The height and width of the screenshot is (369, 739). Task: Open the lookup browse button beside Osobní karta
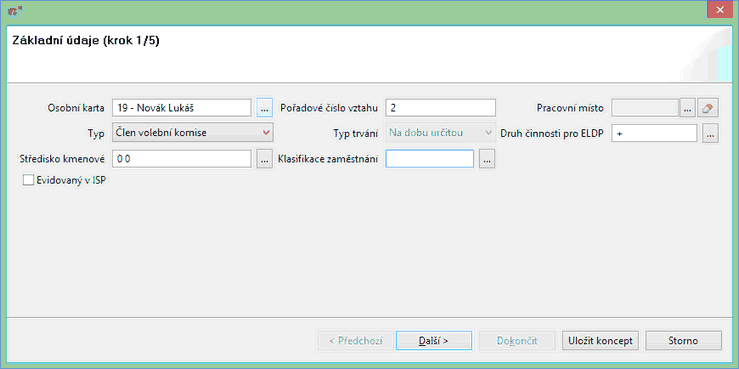click(x=264, y=108)
